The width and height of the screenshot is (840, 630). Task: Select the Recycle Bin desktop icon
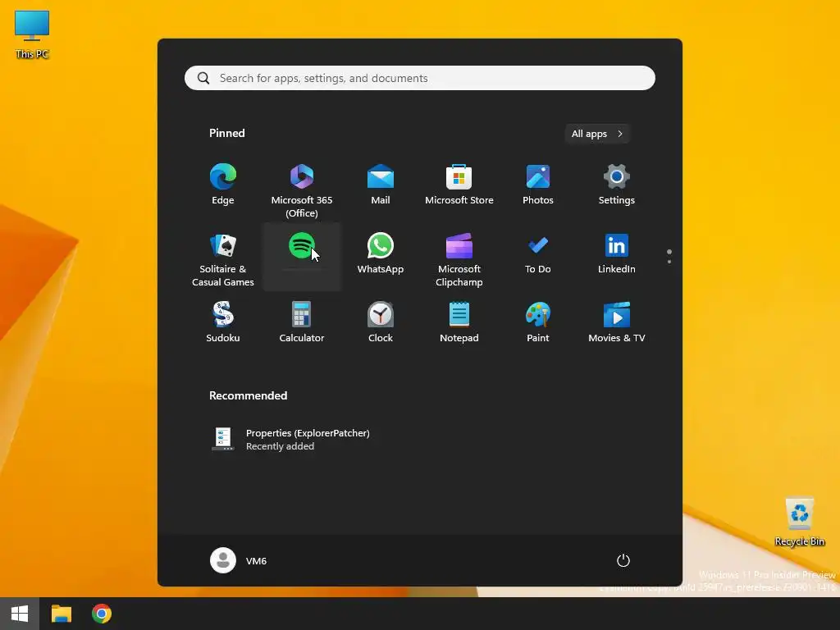pos(799,522)
